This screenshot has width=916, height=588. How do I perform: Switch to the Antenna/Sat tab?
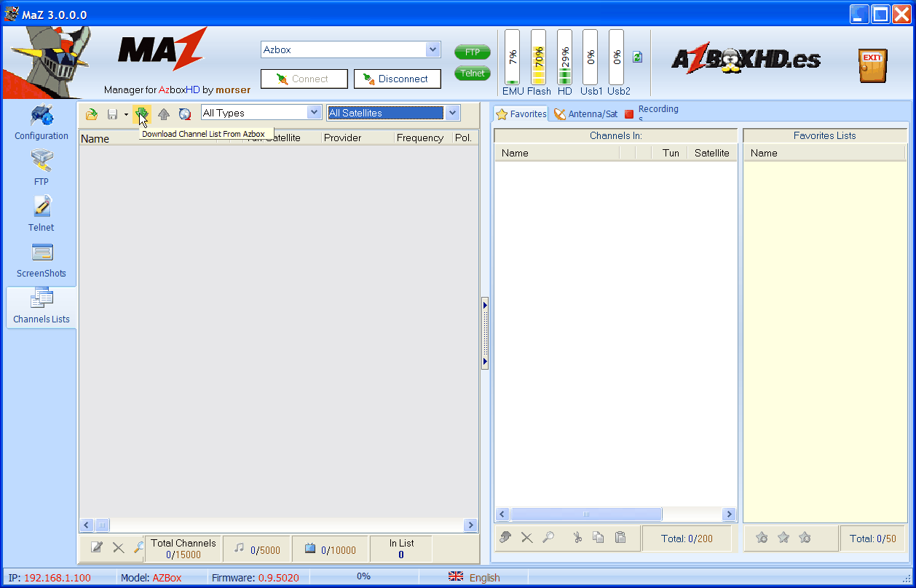586,114
